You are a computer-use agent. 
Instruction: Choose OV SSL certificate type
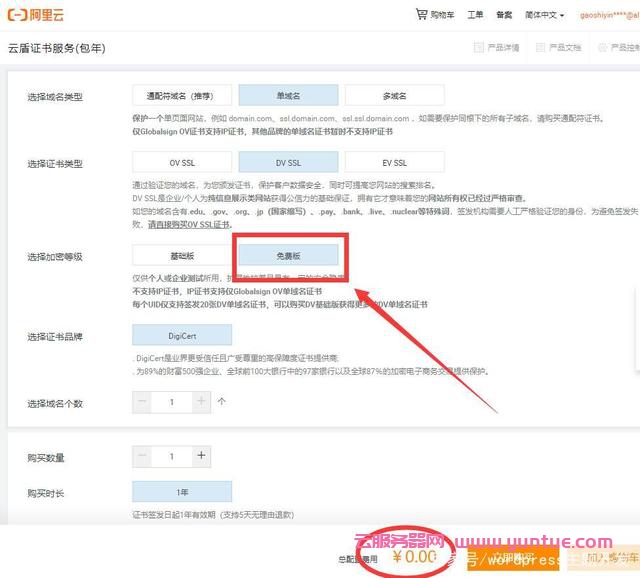181,162
